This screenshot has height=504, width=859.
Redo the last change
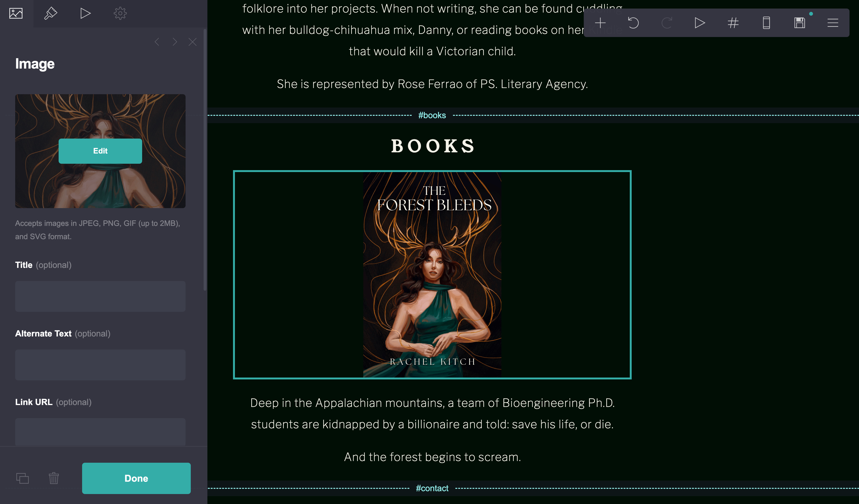667,23
